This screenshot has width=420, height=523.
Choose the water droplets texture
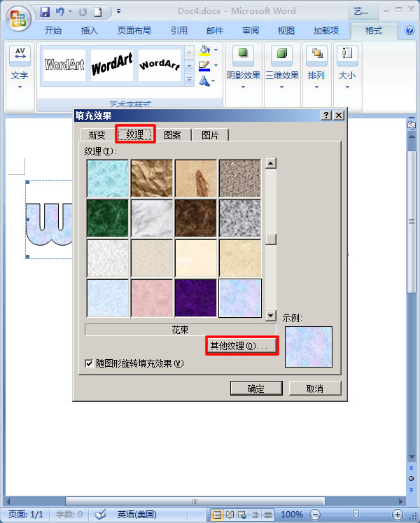(107, 179)
